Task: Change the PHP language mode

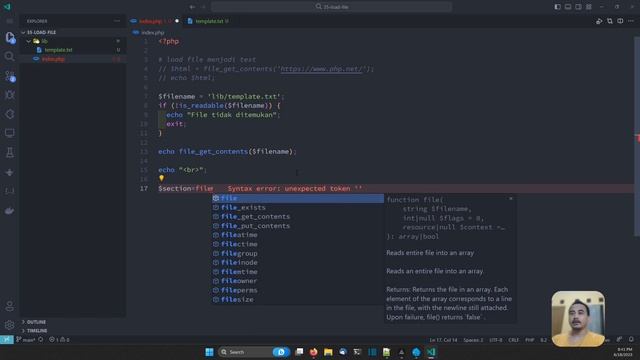Action: point(529,340)
